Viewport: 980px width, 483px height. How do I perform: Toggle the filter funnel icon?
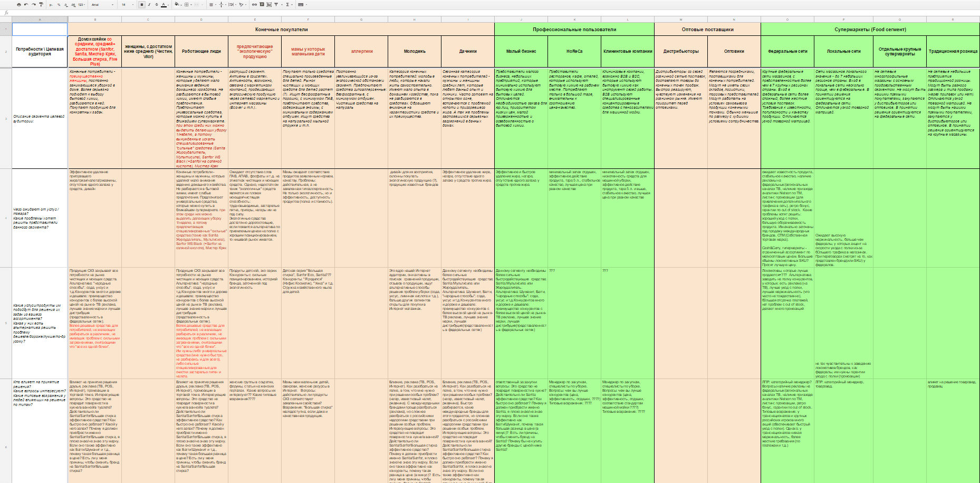tap(276, 5)
